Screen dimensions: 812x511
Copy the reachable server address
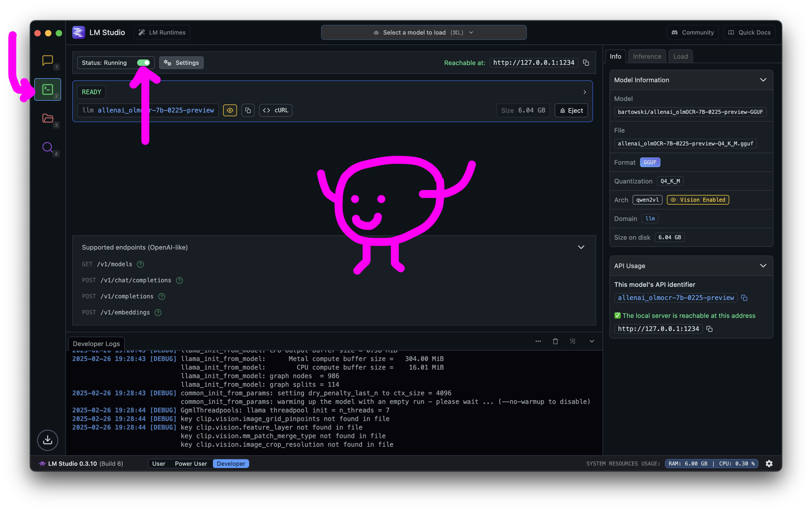pos(586,63)
